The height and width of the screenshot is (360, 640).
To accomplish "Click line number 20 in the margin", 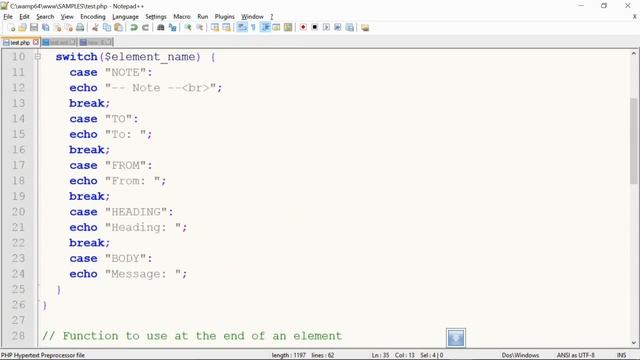I will 18,212.
